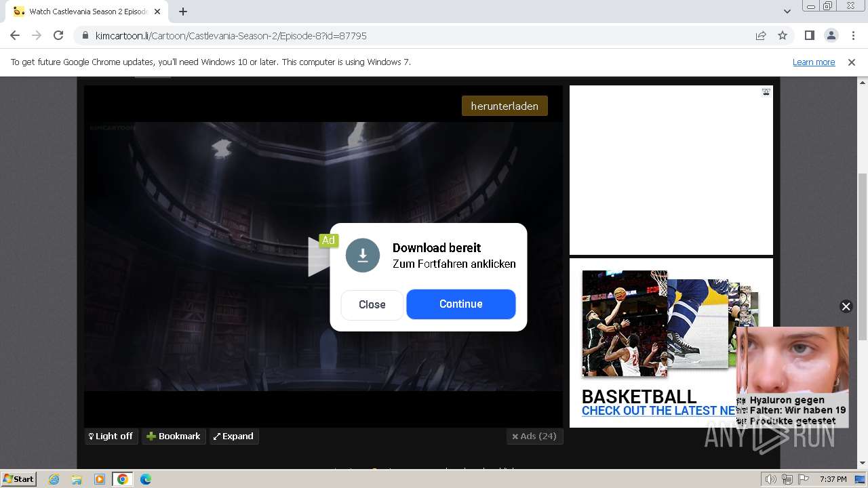Screen dimensions: 868x488
Task: Open File Explorer from taskbar
Action: coord(77,479)
